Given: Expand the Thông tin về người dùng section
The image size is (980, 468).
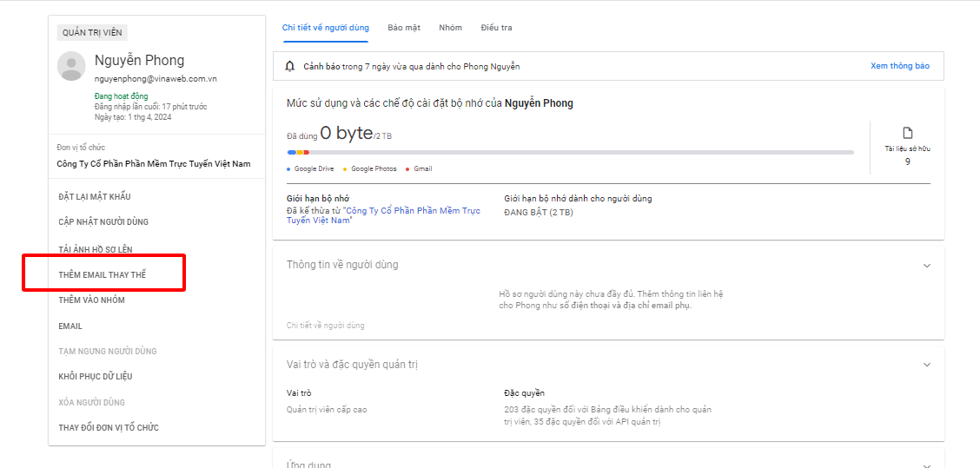Looking at the screenshot, I should click(x=926, y=266).
